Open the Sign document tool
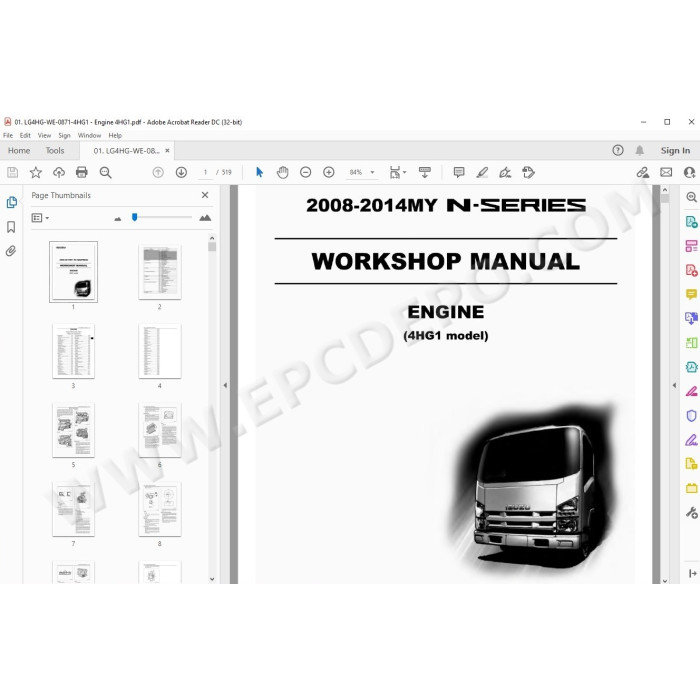Viewport: 700px width, 700px height. click(x=505, y=172)
